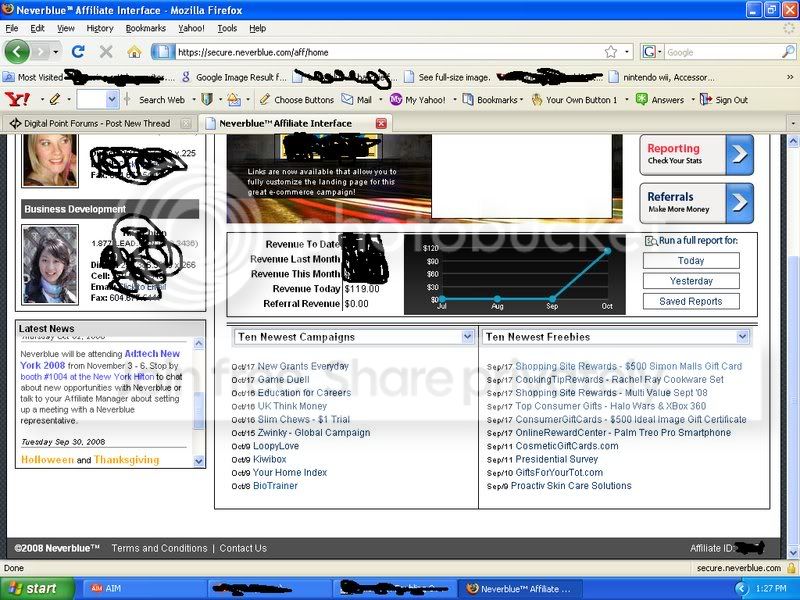Click the Referrals Make More Money arrow

click(x=739, y=203)
